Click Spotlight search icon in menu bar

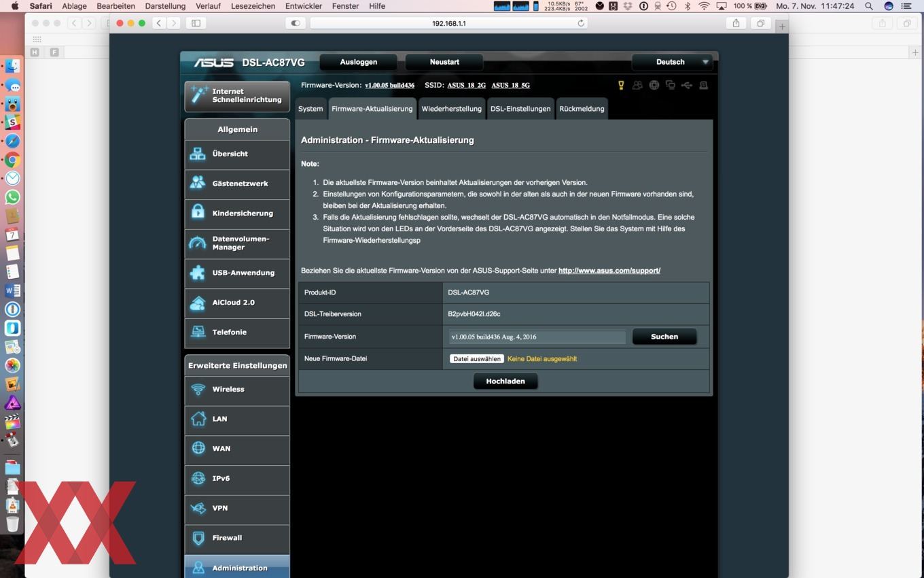(x=869, y=6)
